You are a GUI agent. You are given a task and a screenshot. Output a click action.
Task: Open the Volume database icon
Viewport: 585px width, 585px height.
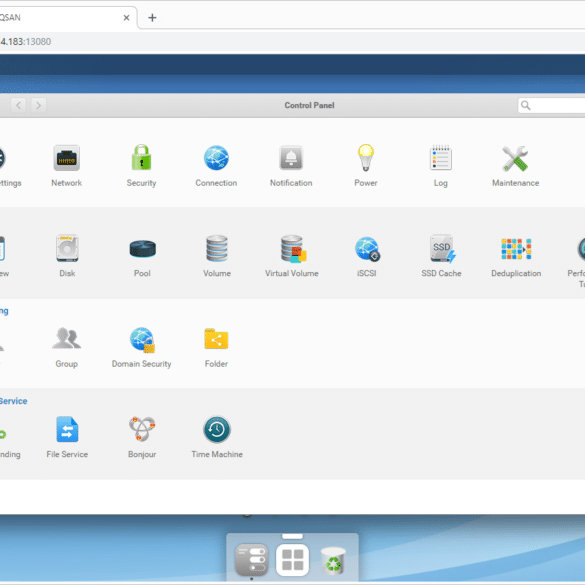pos(217,248)
